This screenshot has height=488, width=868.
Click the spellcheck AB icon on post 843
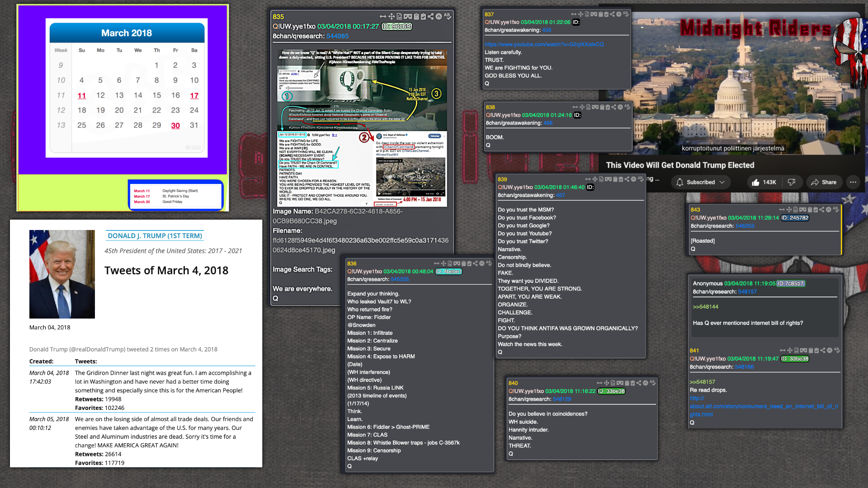click(x=836, y=210)
